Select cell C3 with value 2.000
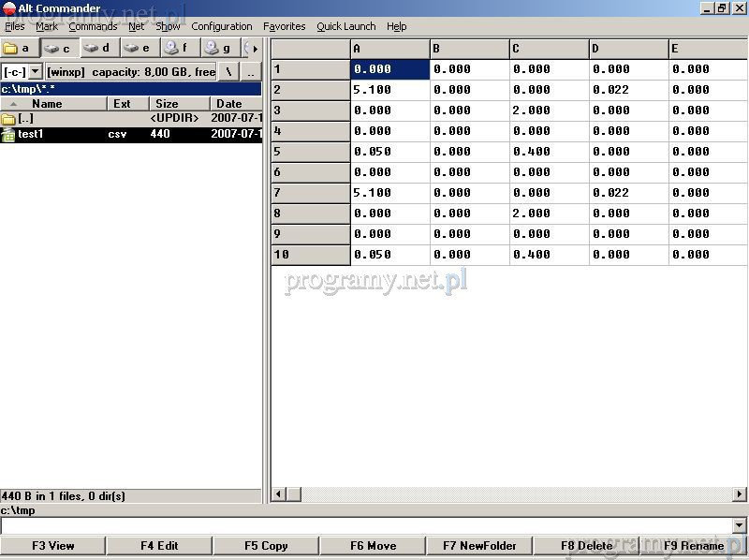 [x=549, y=111]
